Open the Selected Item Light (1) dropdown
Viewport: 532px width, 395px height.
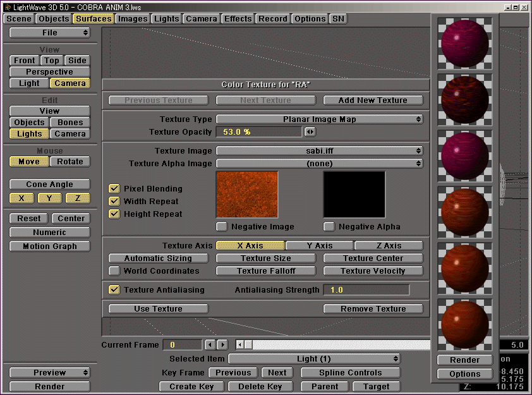click(314, 359)
